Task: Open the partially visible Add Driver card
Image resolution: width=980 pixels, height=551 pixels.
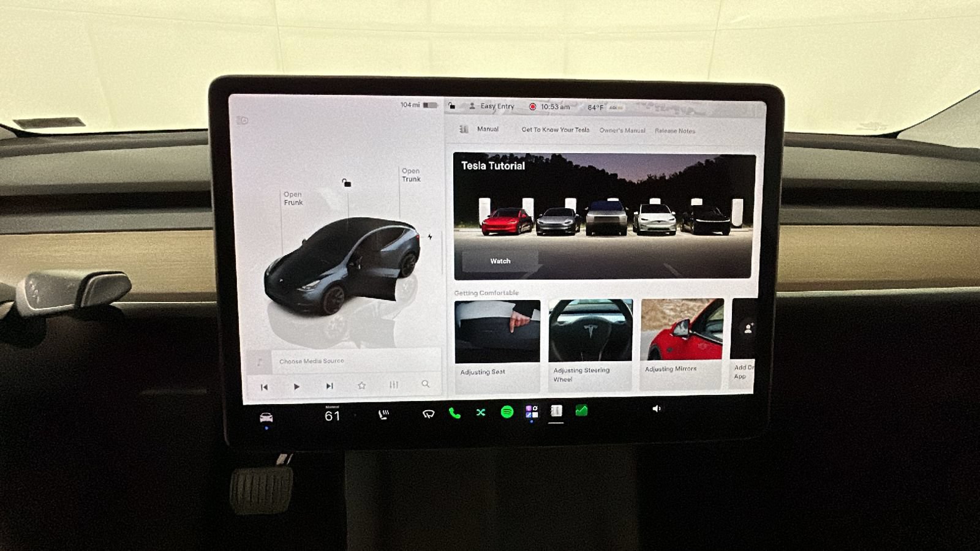Action: click(x=744, y=343)
